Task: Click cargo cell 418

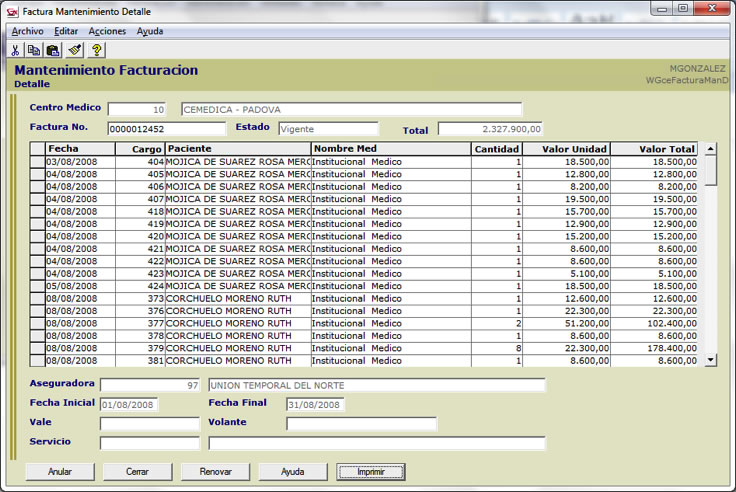Action: (140, 212)
